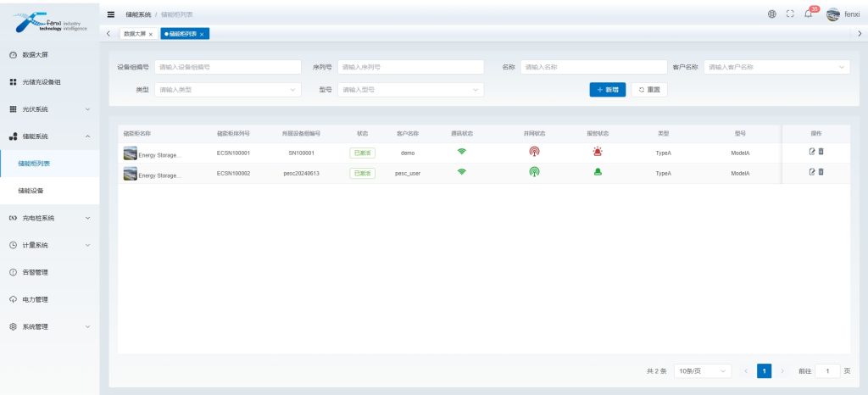Open the 10条/页 page size dropdown
868x395 pixels.
point(702,371)
